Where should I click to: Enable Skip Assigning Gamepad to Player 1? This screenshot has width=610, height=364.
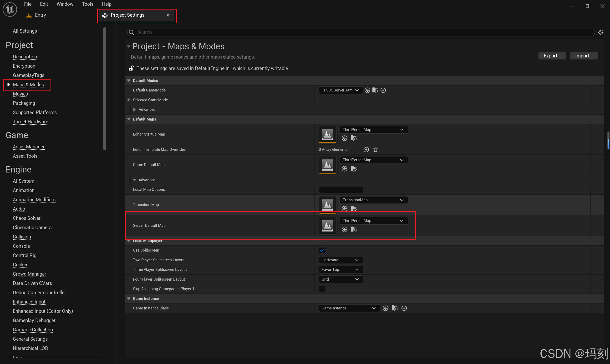(322, 289)
